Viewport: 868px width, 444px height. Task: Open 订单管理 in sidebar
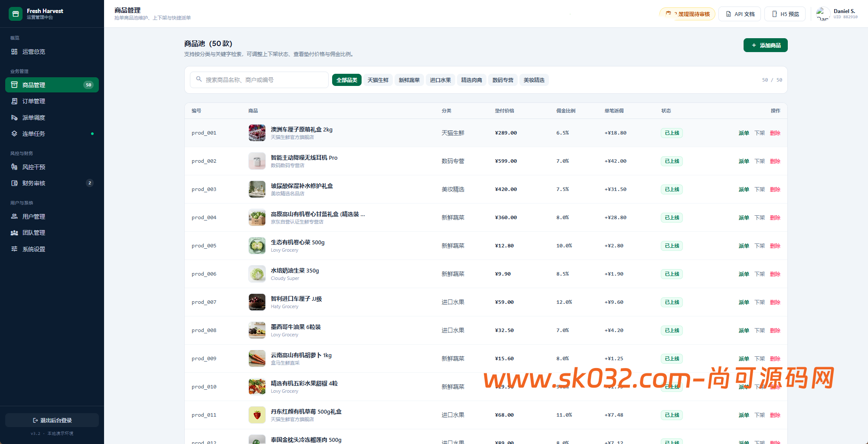tap(52, 101)
